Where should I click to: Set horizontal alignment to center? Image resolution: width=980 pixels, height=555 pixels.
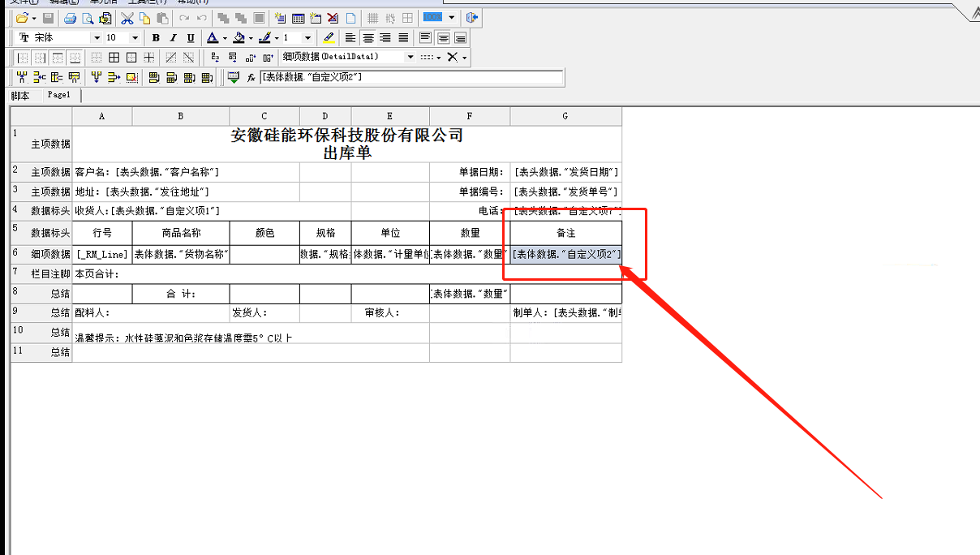pos(368,38)
